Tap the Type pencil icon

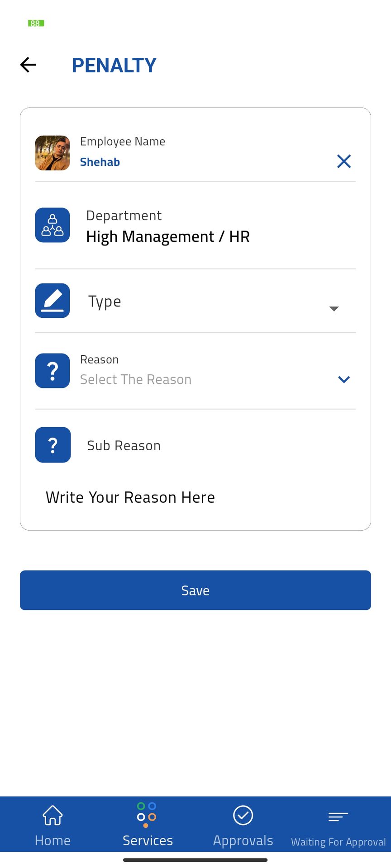click(52, 301)
